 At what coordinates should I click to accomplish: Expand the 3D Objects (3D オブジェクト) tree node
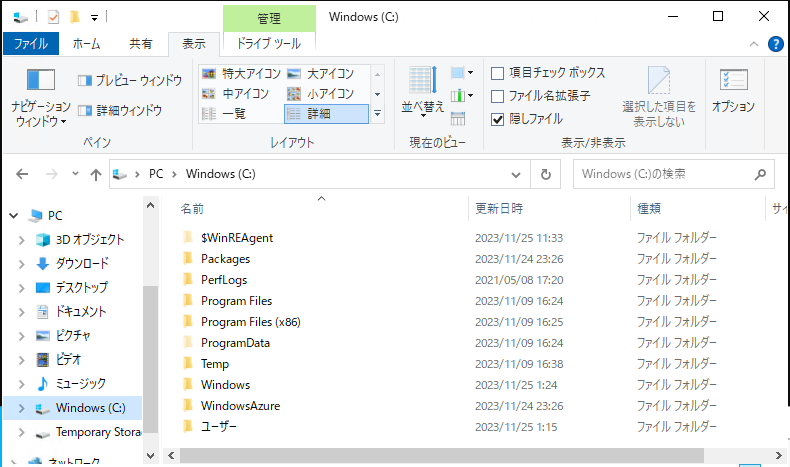tap(21, 240)
